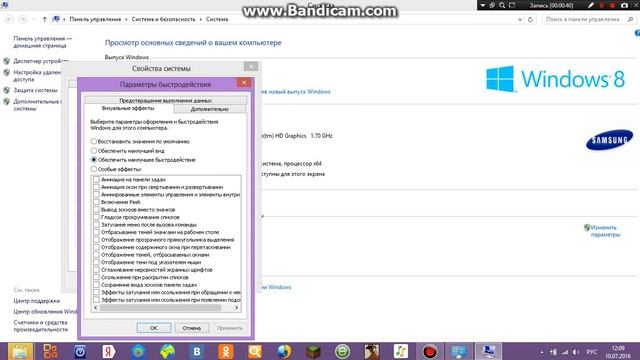This screenshot has width=640, height=360.
Task: Click OK in performance options
Action: (154, 328)
